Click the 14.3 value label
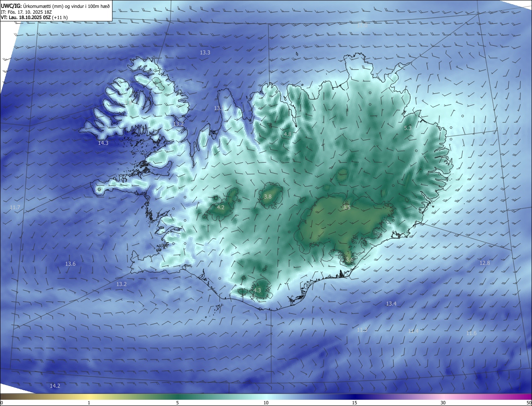Image resolution: width=532 pixels, height=406 pixels. pos(103,143)
